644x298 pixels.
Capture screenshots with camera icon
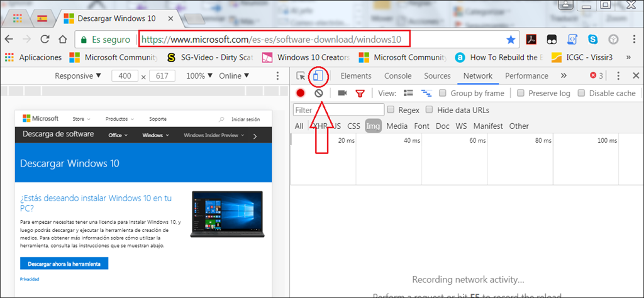tap(342, 93)
